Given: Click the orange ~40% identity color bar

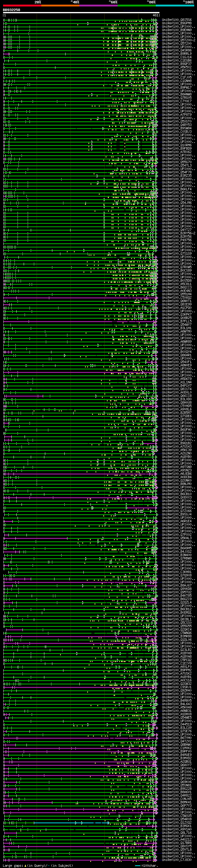Looking at the screenshot, I should (60, 6).
